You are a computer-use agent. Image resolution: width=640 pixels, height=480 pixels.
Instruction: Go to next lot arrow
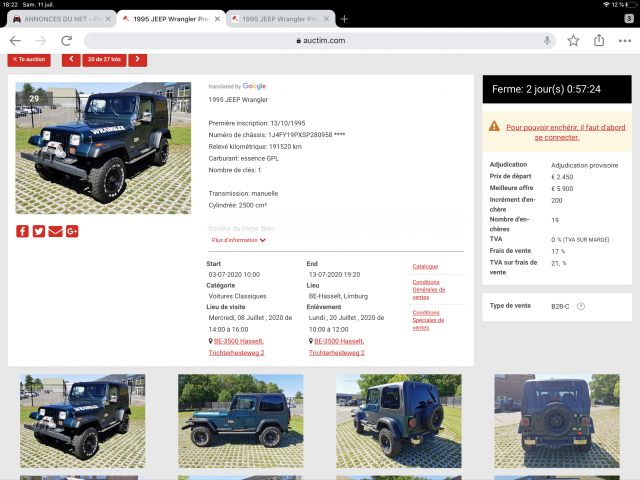click(138, 60)
